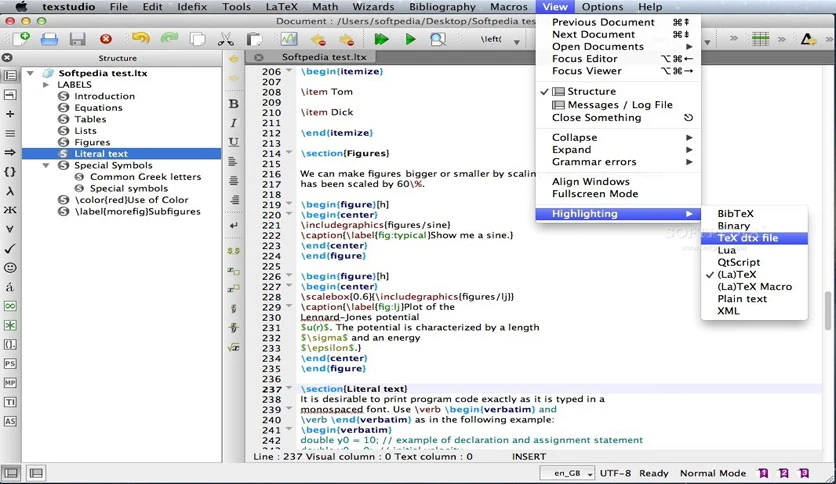The image size is (836, 484).
Task: Choose Plain text highlighting
Action: click(754, 299)
